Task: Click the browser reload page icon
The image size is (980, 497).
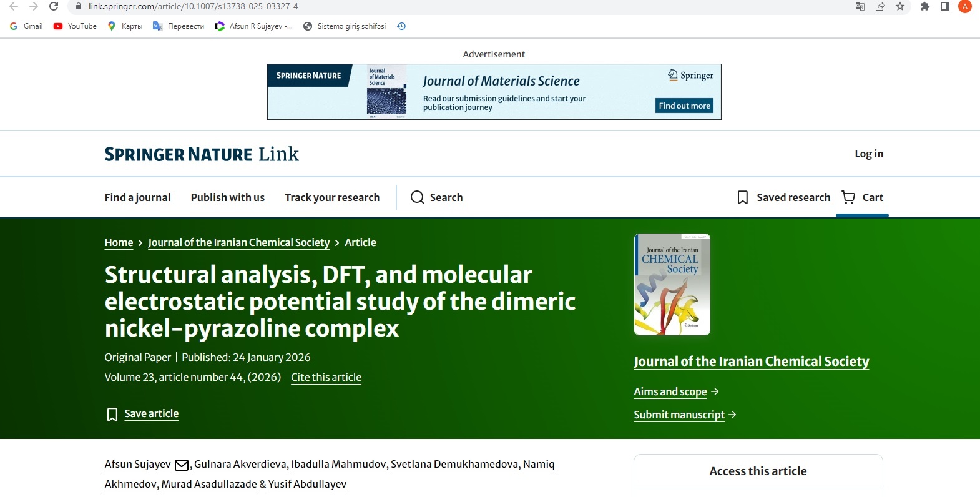Action: [54, 6]
